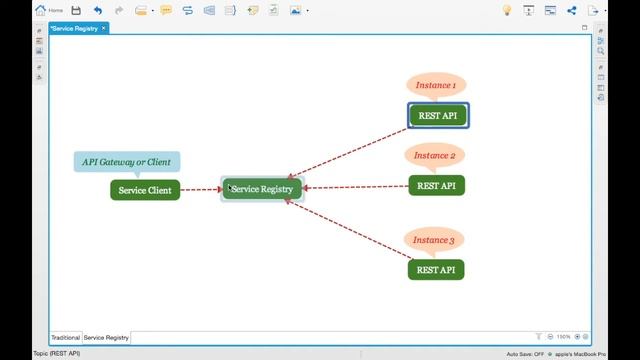Zoom in with the plus button
This screenshot has width=640, height=360.
(x=577, y=336)
